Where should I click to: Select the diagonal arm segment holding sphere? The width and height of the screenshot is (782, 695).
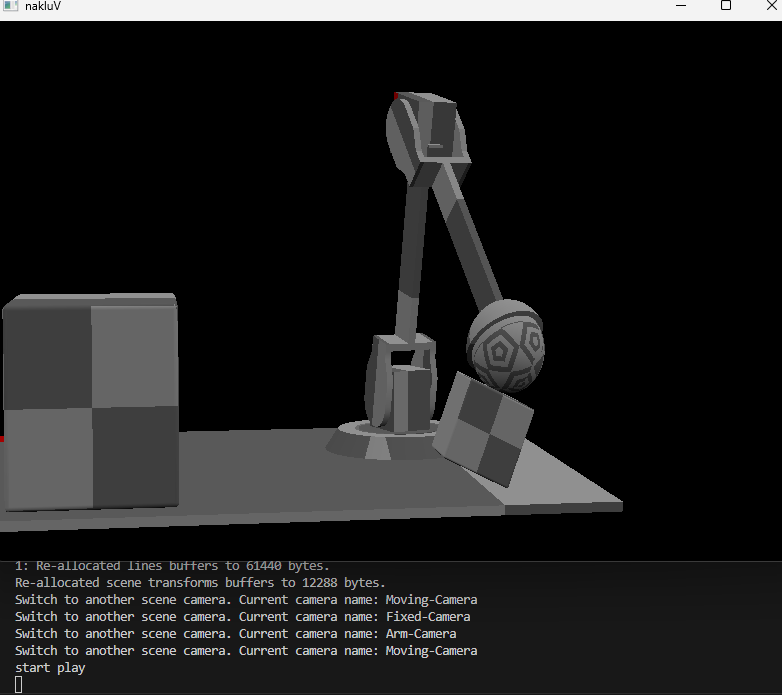(x=468, y=240)
